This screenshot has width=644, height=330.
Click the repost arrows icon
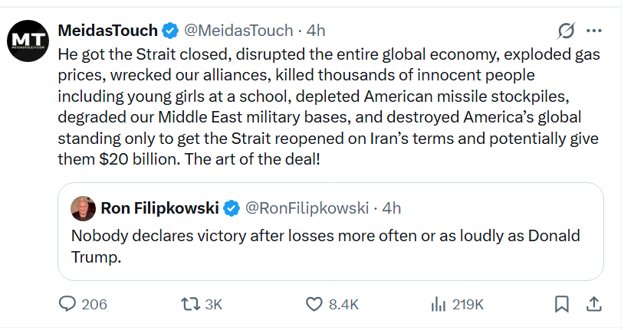(x=189, y=304)
